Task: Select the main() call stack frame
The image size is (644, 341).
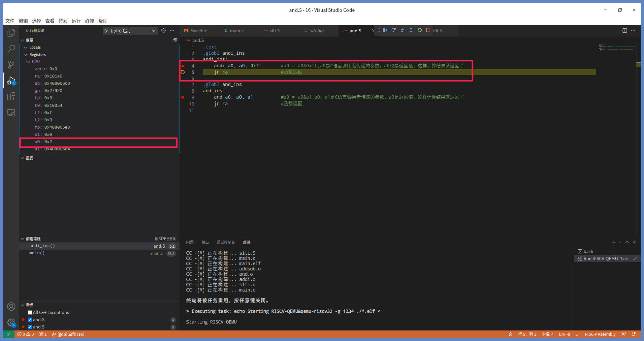Action: [37, 253]
